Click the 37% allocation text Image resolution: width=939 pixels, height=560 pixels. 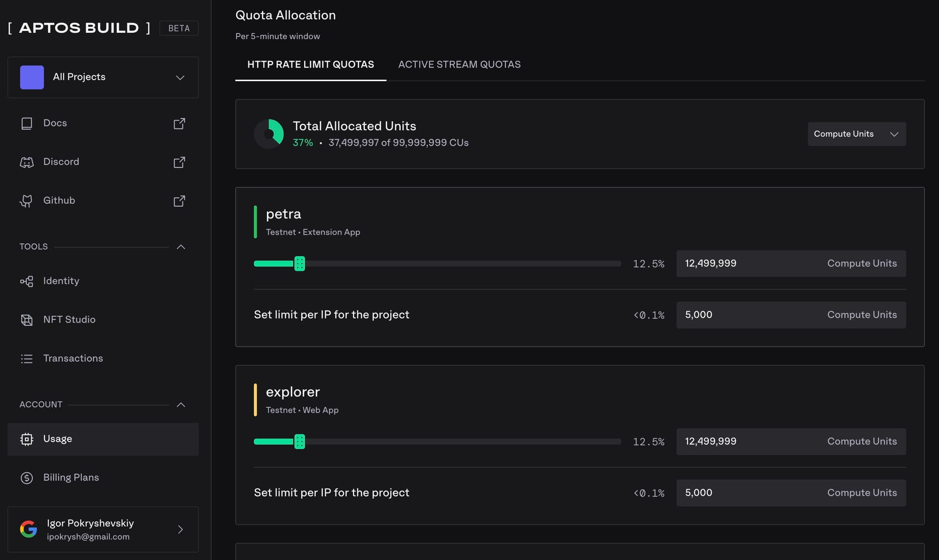click(303, 143)
